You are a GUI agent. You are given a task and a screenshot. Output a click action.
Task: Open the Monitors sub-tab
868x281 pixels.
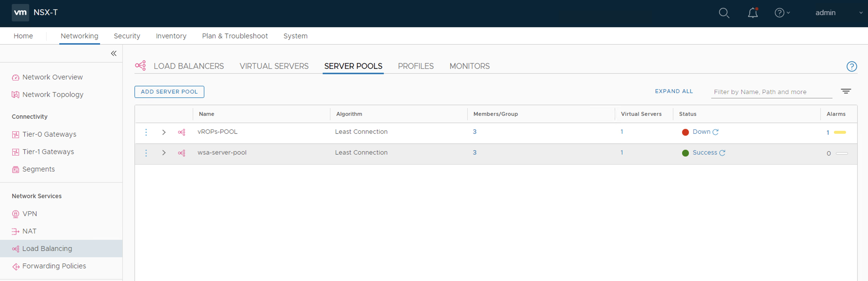click(x=469, y=66)
